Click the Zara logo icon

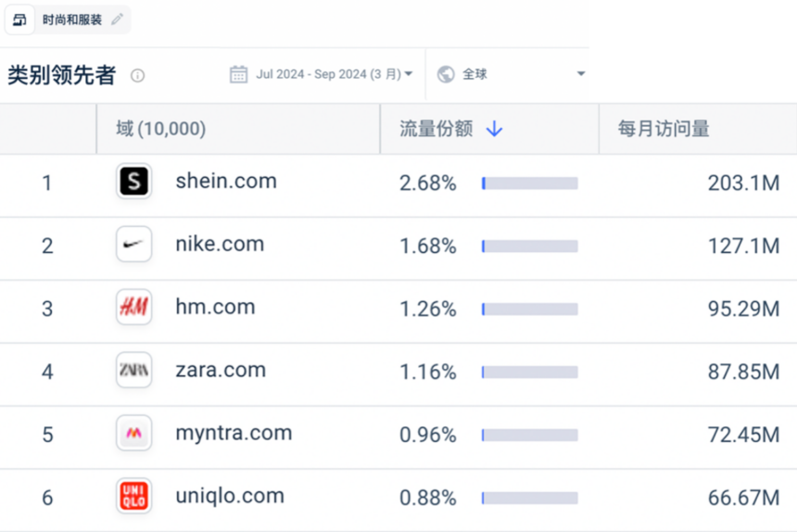point(134,370)
